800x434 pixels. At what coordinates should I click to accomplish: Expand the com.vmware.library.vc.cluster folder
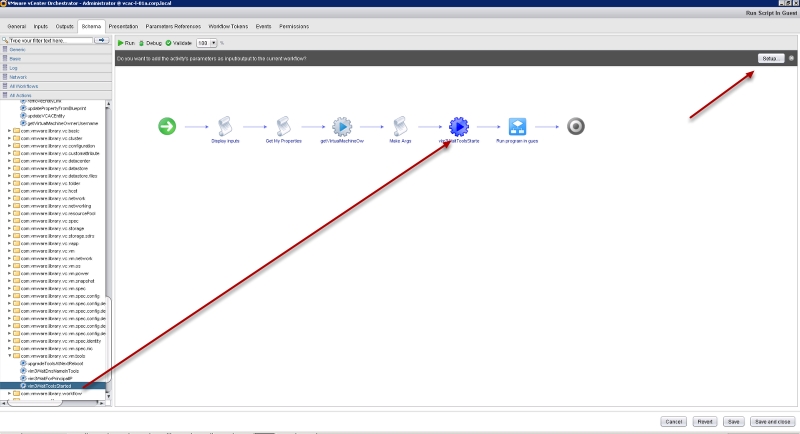pos(10,137)
